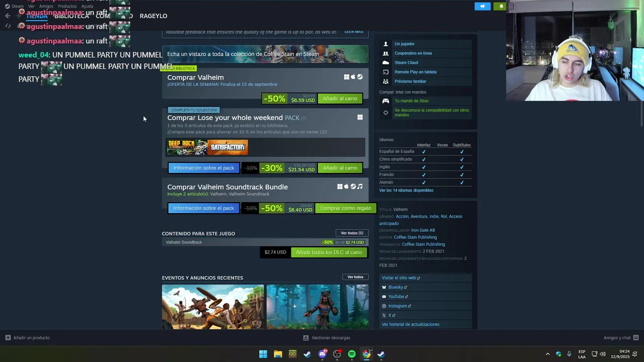The width and height of the screenshot is (644, 362).
Task: Click the blue announcements megaphone button
Action: pyautogui.click(x=482, y=7)
